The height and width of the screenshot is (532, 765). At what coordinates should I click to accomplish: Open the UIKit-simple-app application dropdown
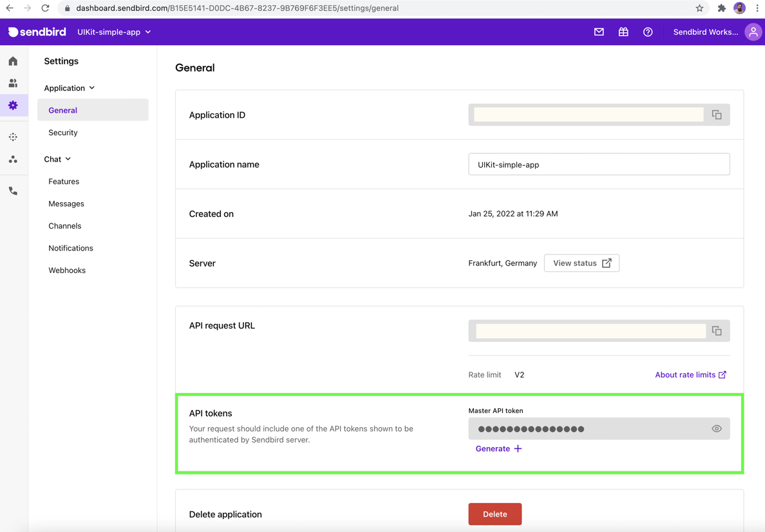pyautogui.click(x=114, y=32)
